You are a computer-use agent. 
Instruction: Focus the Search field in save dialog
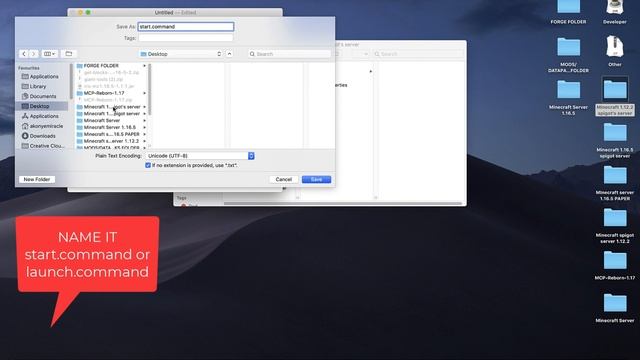[289, 54]
